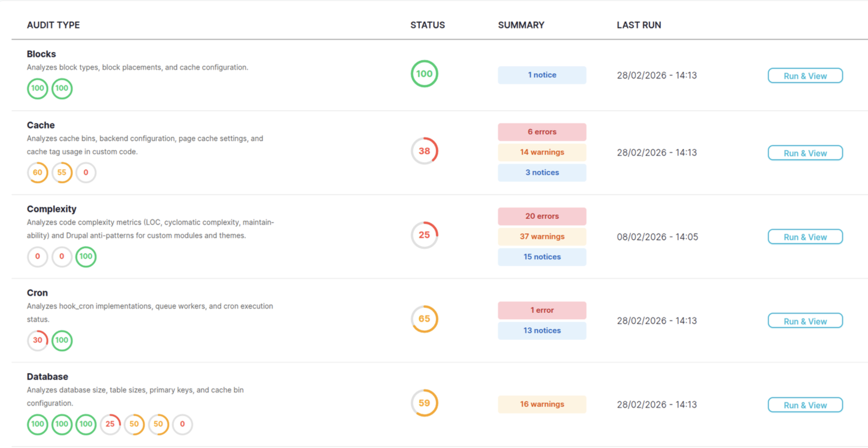Click the Cron last run date

click(x=656, y=321)
